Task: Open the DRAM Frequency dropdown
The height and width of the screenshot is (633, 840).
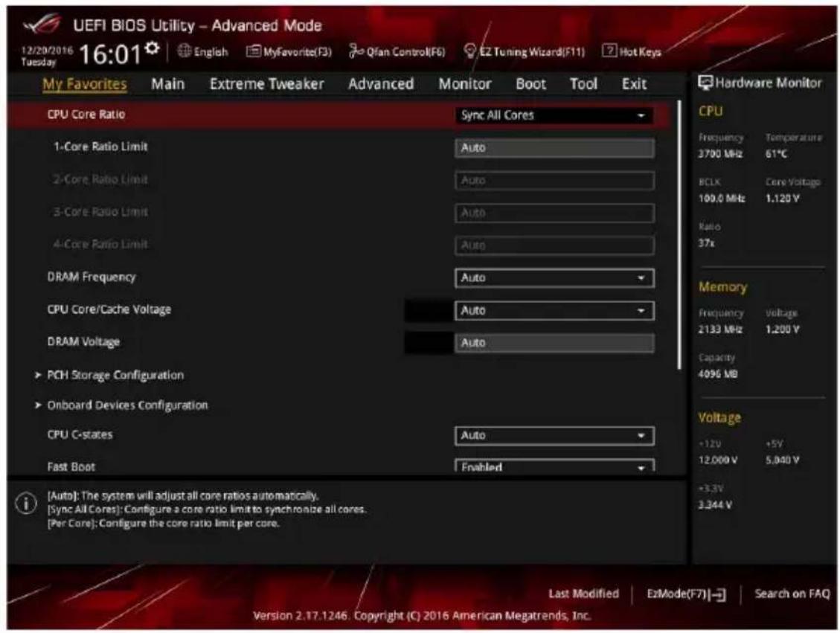Action: click(554, 278)
